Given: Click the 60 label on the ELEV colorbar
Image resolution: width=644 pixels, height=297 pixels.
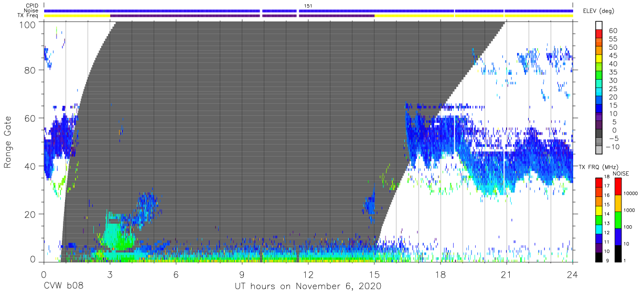Looking at the screenshot, I should pos(613,30).
